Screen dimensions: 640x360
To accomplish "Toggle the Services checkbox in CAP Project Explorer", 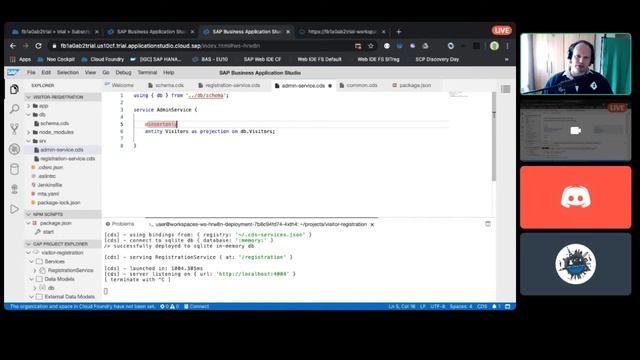I will coord(40,261).
